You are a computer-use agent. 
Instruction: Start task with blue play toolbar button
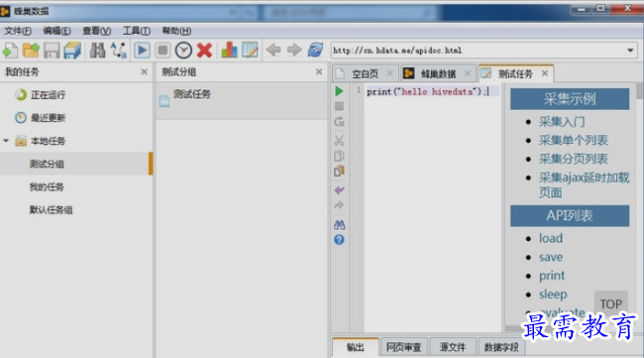[142, 51]
